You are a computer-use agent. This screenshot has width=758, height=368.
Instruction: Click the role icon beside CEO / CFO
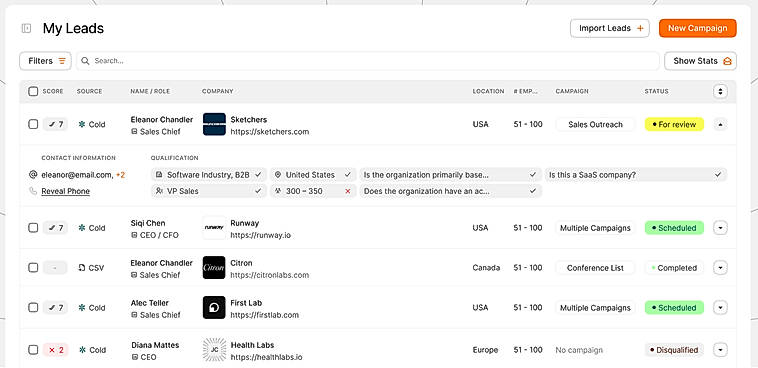pos(134,236)
